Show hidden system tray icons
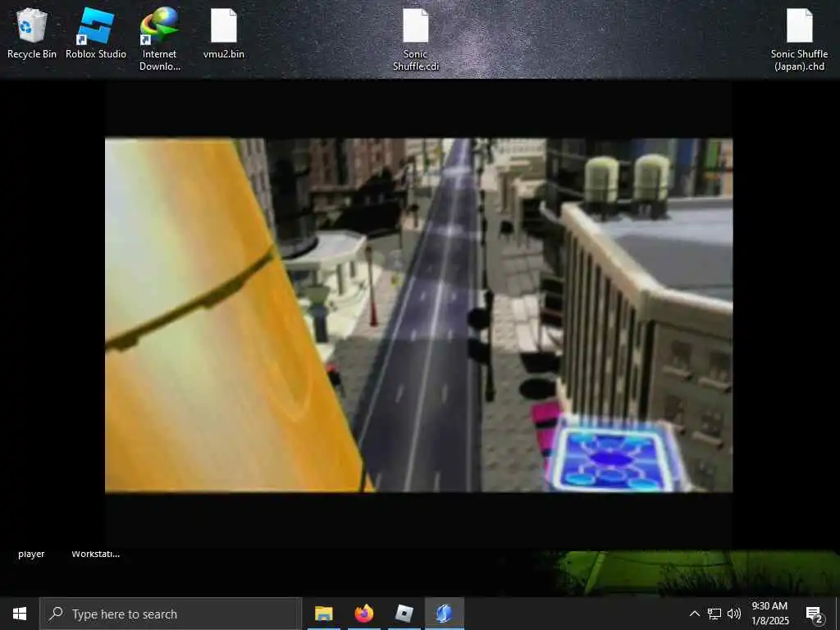Viewport: 840px width, 630px height. 694,614
